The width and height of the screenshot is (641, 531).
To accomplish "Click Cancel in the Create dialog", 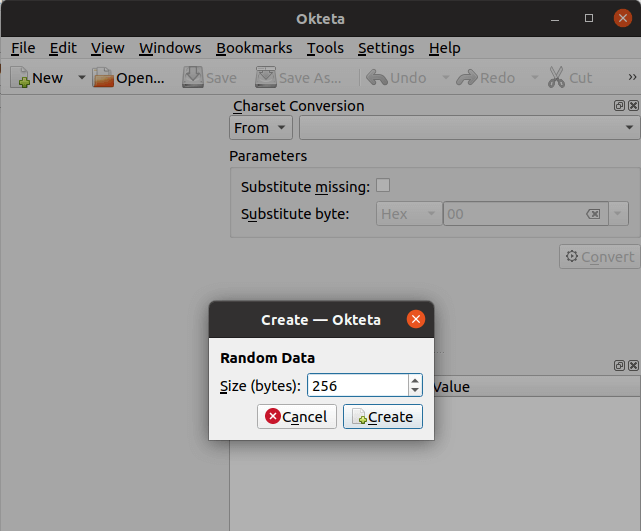I will [297, 417].
